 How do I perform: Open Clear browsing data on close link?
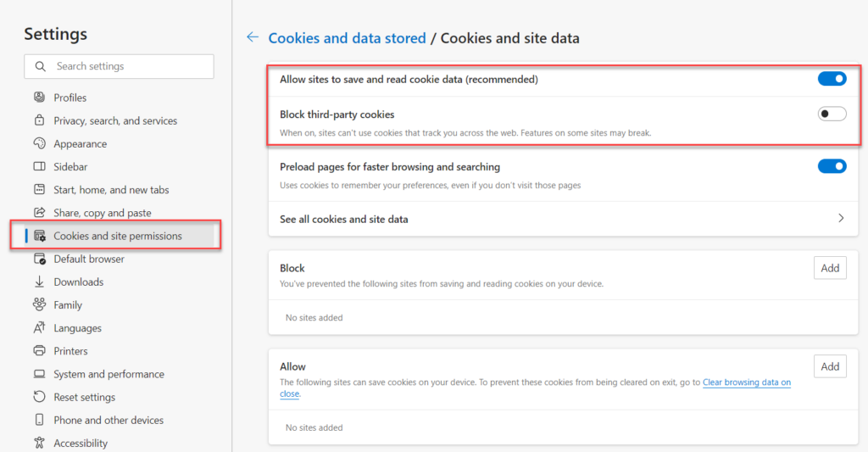coord(746,382)
